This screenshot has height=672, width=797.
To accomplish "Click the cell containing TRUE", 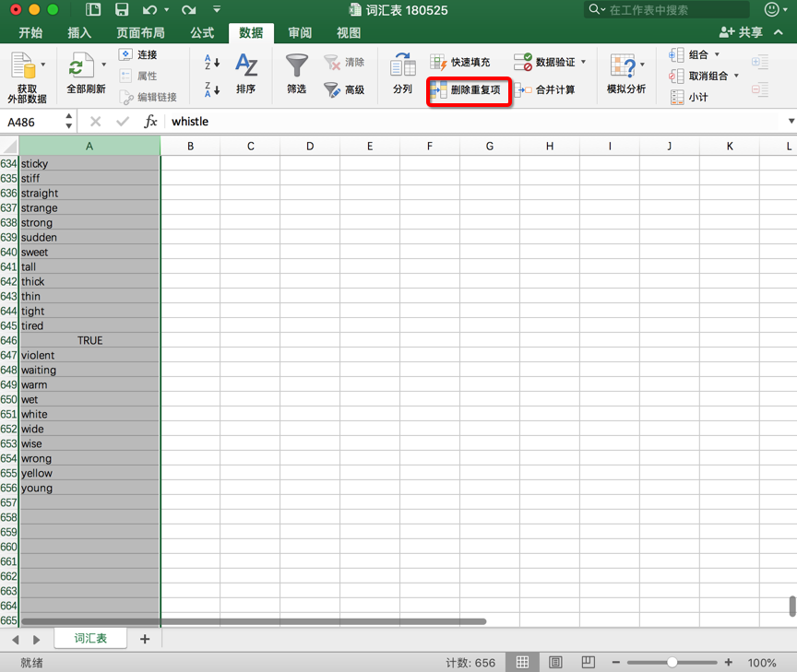I will (x=89, y=340).
